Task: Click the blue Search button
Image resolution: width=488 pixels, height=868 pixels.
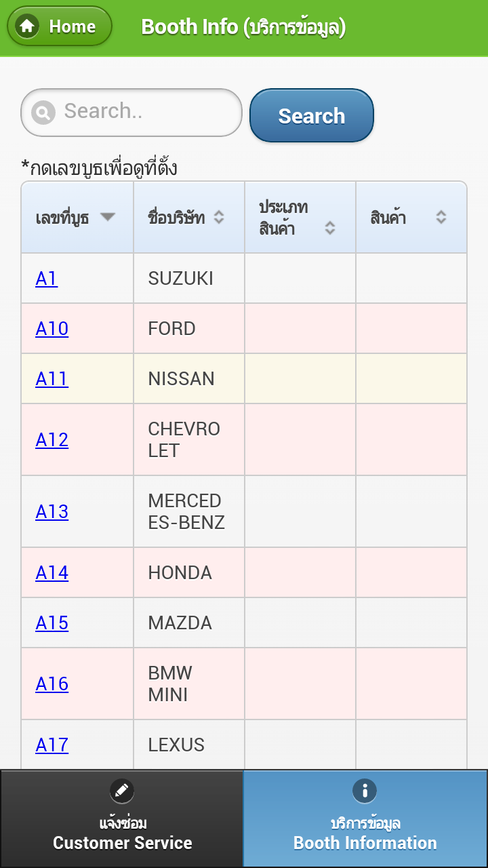Action: (x=312, y=115)
